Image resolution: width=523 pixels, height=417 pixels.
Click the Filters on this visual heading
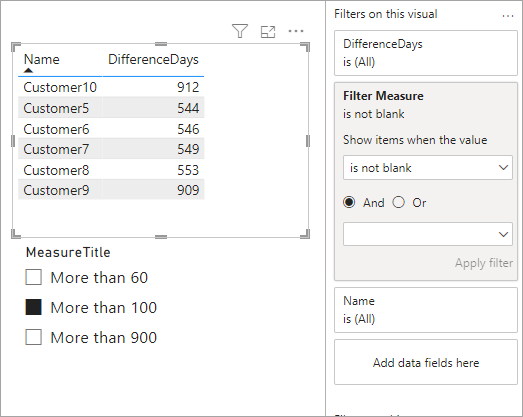386,14
